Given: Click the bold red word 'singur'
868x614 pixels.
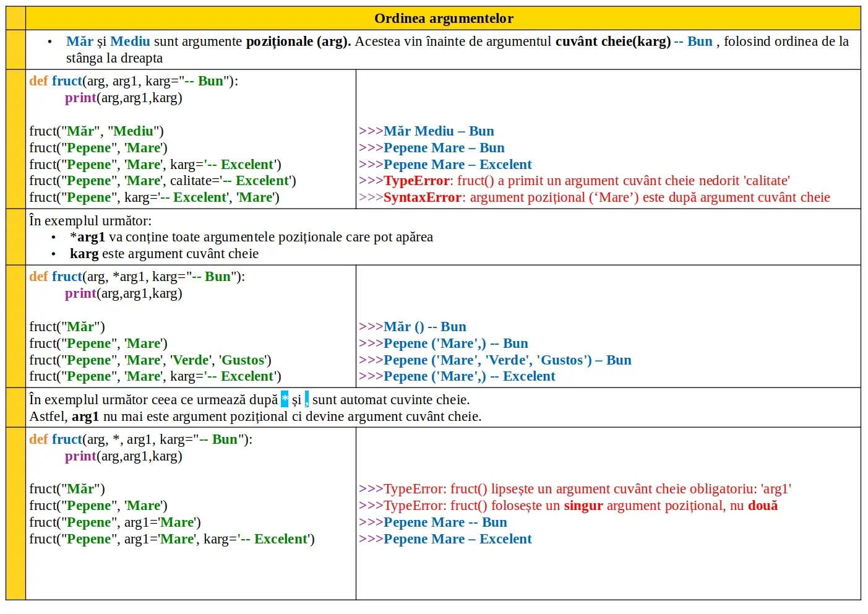Looking at the screenshot, I should point(583,506).
